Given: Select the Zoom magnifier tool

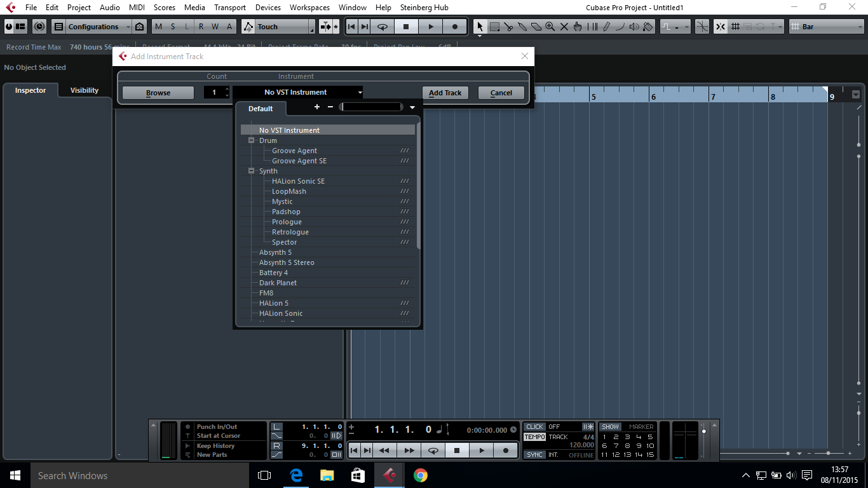Looking at the screenshot, I should pyautogui.click(x=550, y=27).
